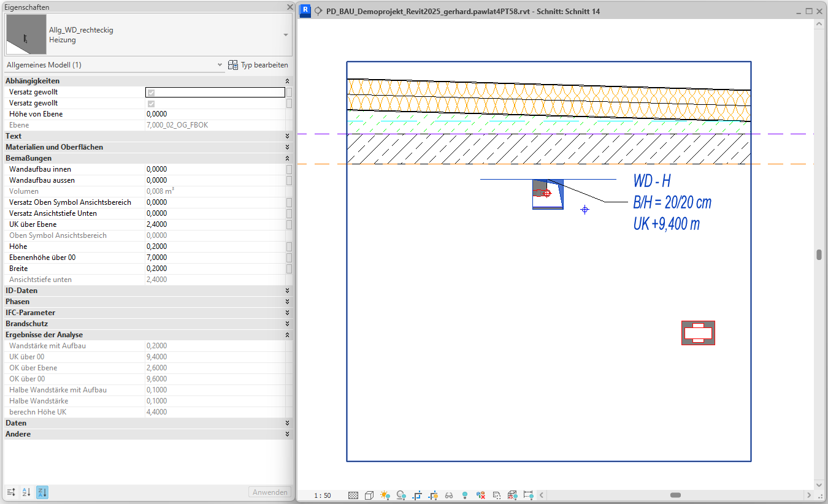Click the Crop View icon

(x=416, y=495)
